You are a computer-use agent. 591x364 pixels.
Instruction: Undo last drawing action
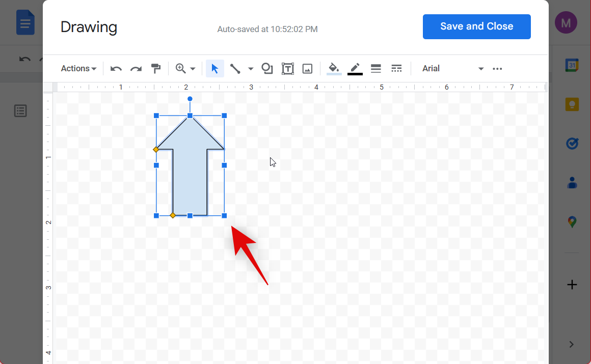pos(116,69)
